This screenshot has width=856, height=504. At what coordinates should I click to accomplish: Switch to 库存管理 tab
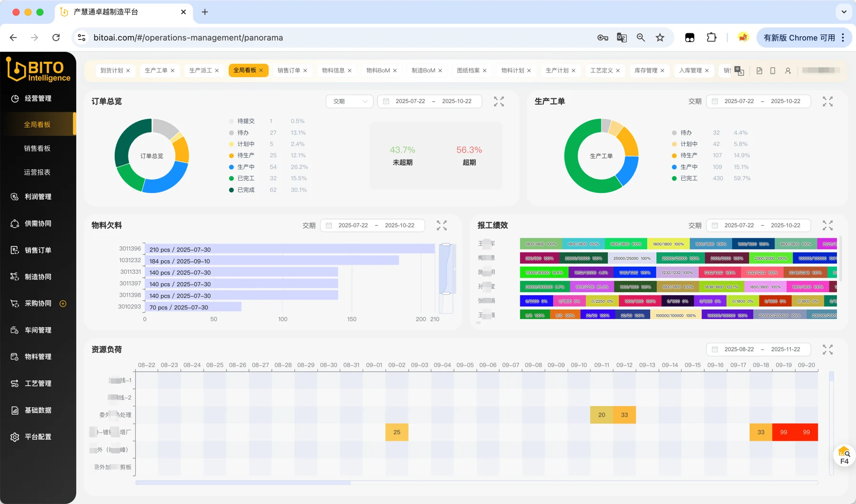pos(645,70)
